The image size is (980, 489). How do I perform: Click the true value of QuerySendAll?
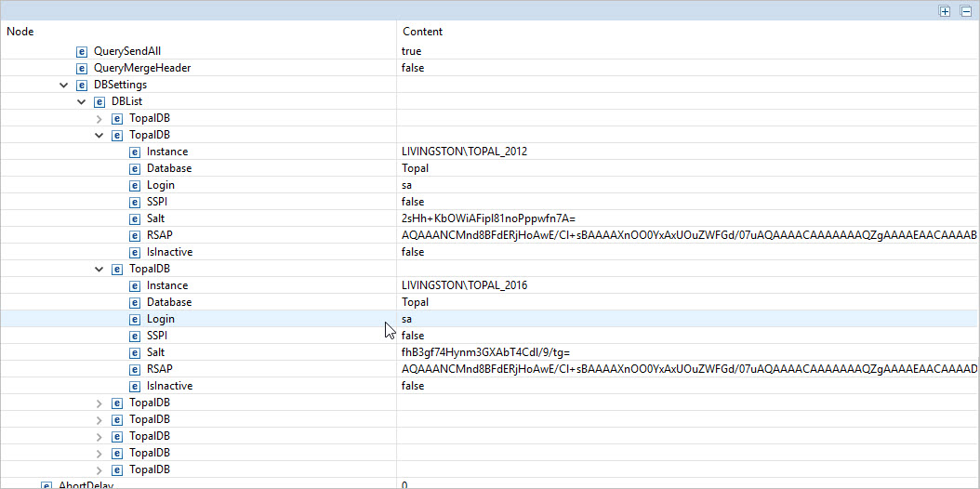411,51
